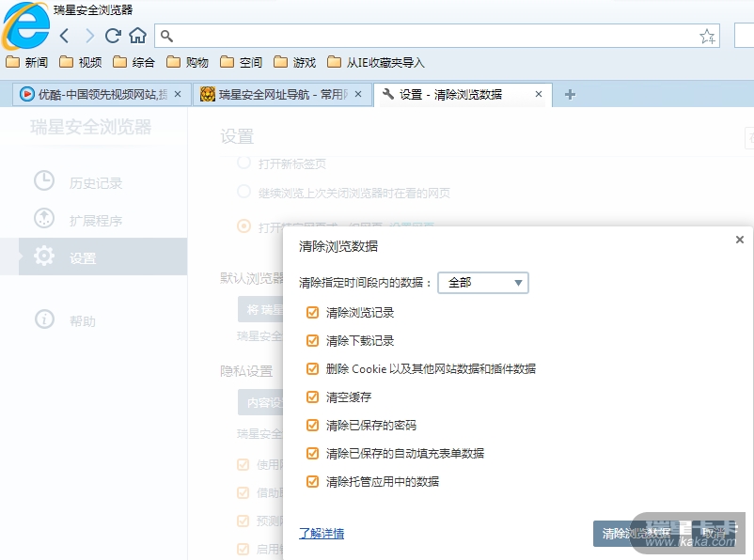The height and width of the screenshot is (560, 754).
Task: Toggle the 清空缓存 checkbox
Action: point(312,397)
